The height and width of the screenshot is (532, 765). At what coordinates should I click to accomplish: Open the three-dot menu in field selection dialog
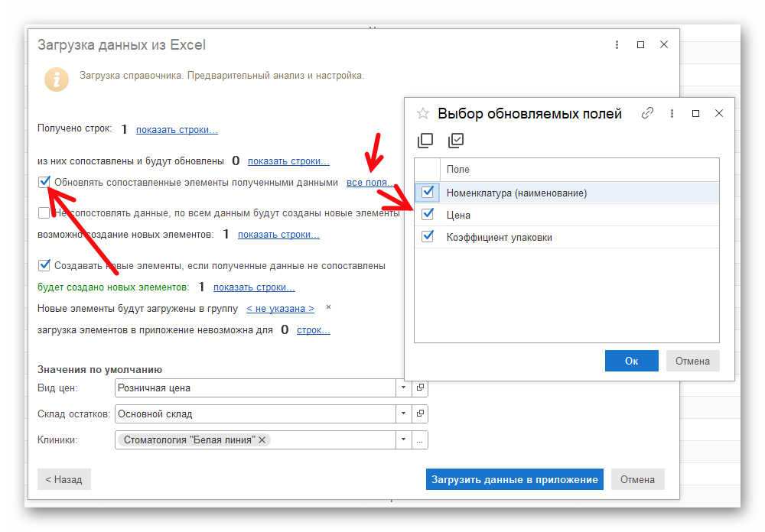672,113
